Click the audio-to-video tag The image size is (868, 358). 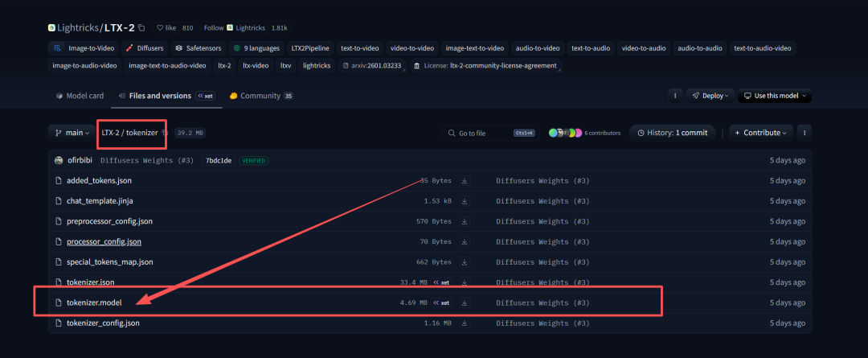pos(538,48)
